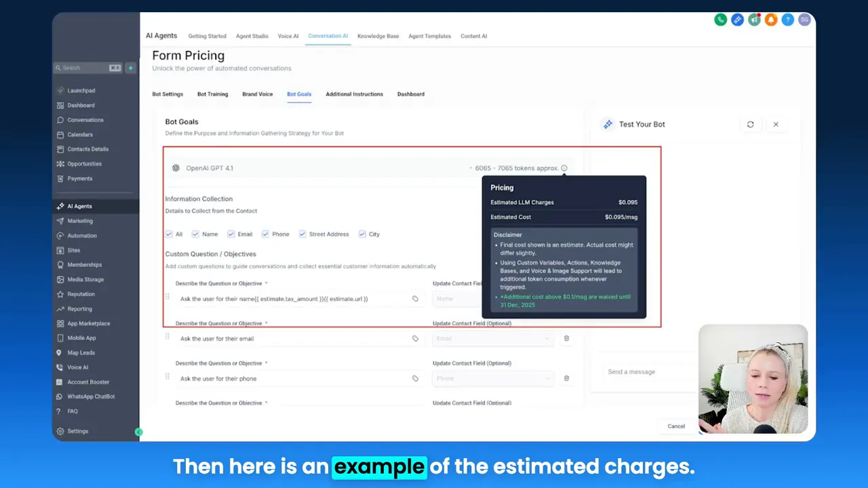Open the blue help question-mark icon
The image size is (868, 488).
click(788, 20)
